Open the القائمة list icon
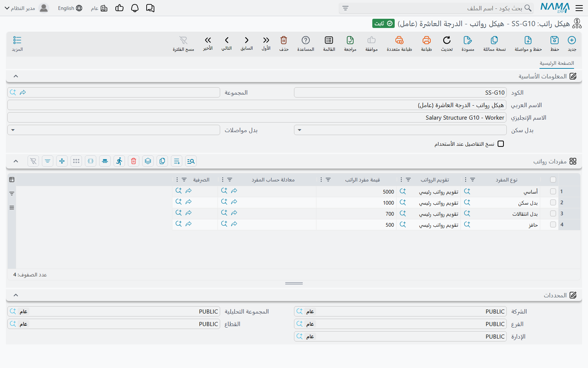588x368 pixels. click(329, 40)
